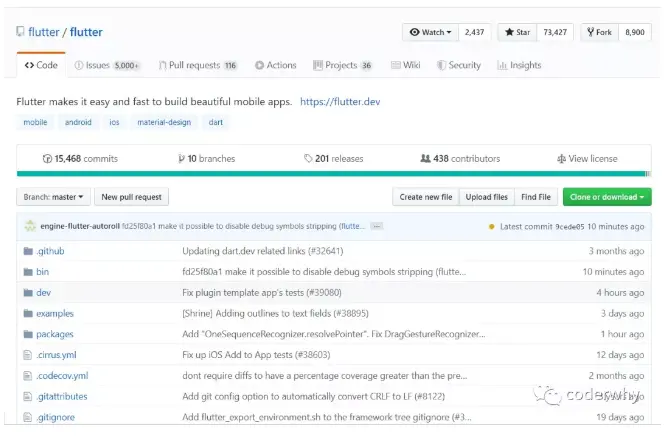Screen dimensions: 667x445
Task: Open the Projects tab
Action: click(x=342, y=66)
